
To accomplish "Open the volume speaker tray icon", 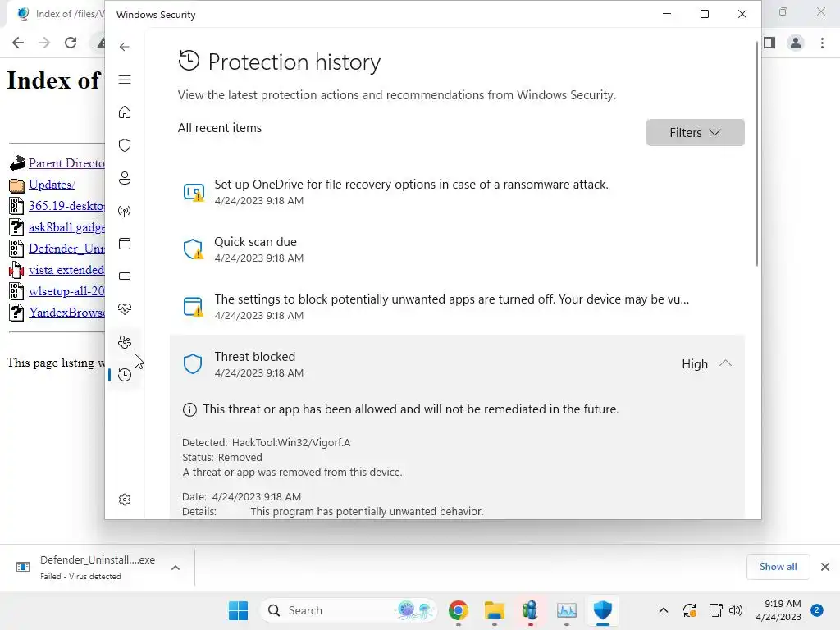I will click(x=736, y=610).
